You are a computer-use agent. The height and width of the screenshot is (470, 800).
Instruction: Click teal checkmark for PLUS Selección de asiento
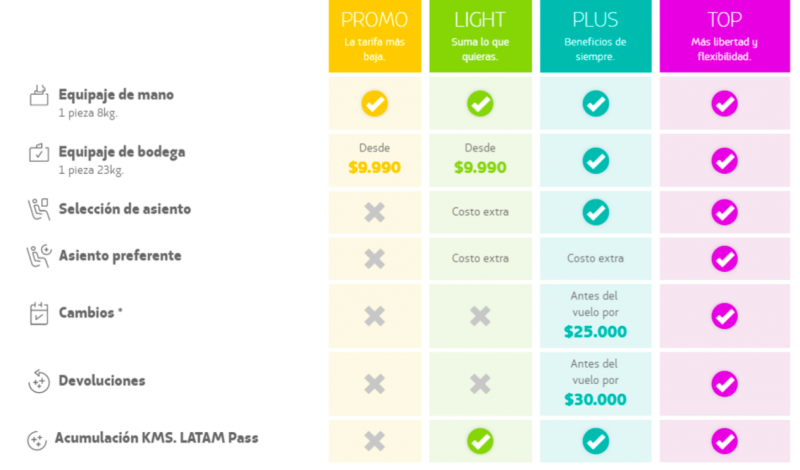coord(595,212)
